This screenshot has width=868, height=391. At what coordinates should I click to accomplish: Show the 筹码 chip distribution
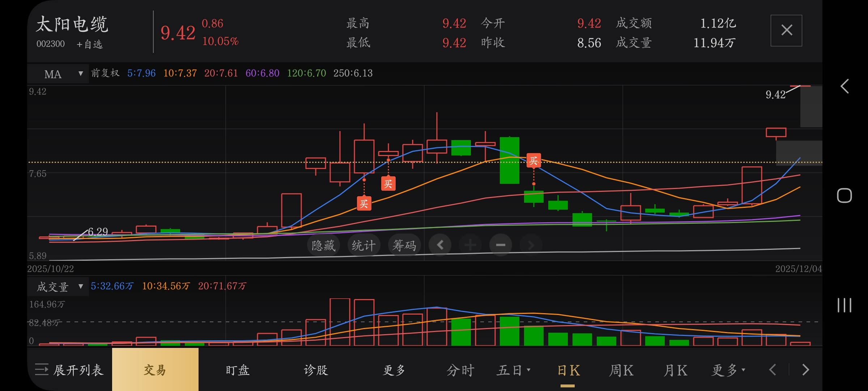tap(404, 245)
